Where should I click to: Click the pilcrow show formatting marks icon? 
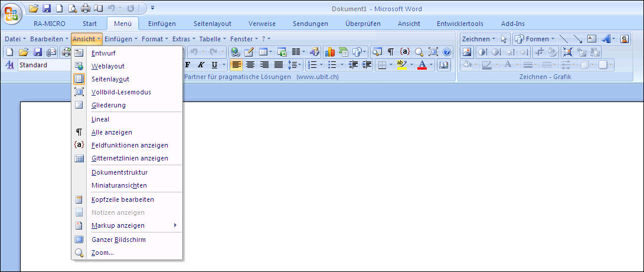[391, 52]
